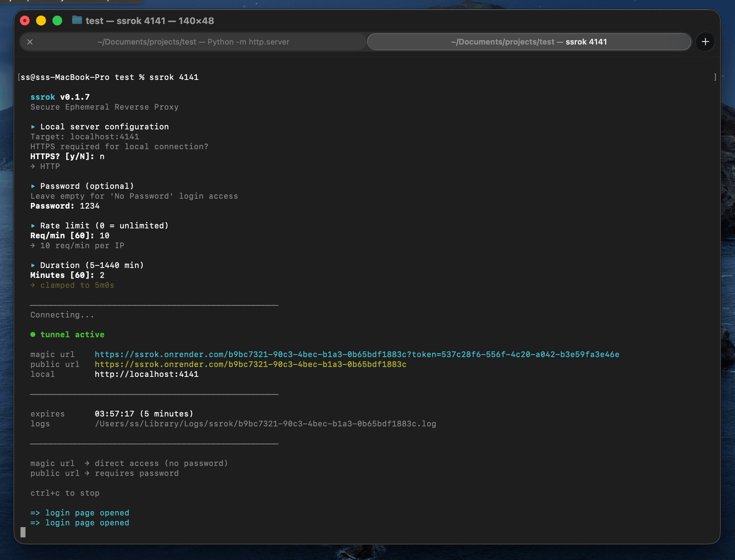Click the first login page opened message
Viewport: 735px width, 560px height.
(80, 513)
